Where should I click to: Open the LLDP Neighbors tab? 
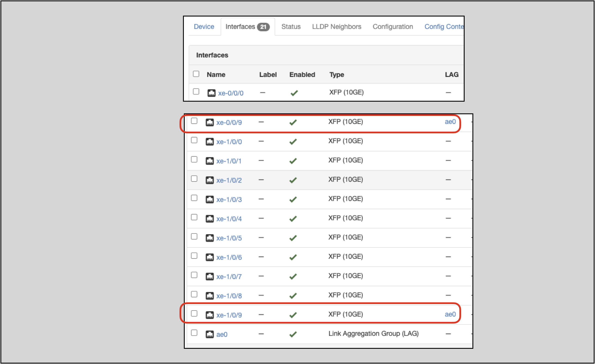[336, 26]
